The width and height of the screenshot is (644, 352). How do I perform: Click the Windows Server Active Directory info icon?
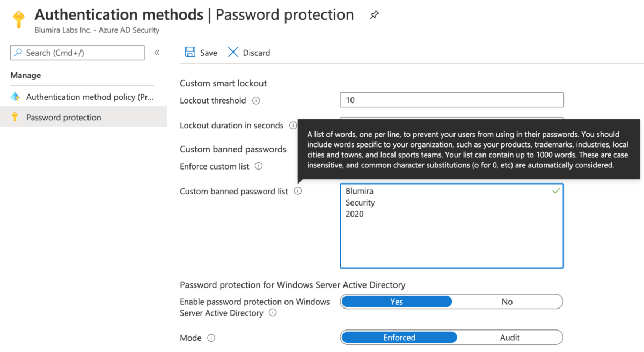click(x=274, y=313)
